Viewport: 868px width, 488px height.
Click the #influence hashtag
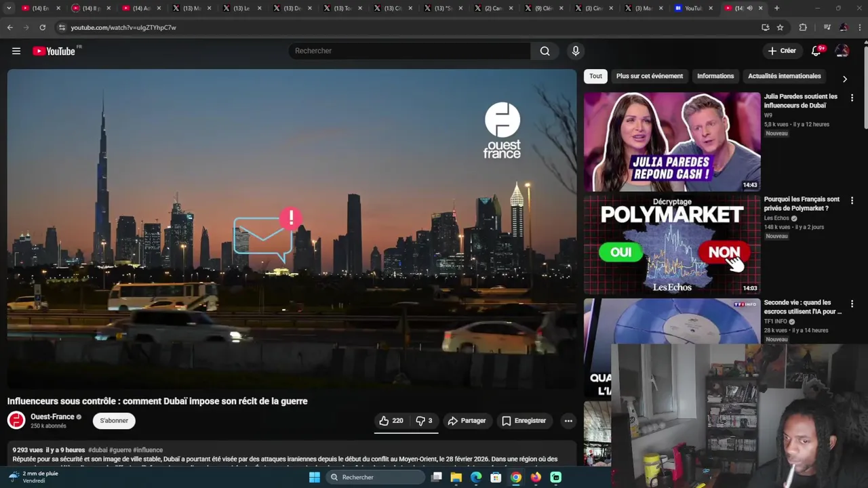[x=148, y=450]
